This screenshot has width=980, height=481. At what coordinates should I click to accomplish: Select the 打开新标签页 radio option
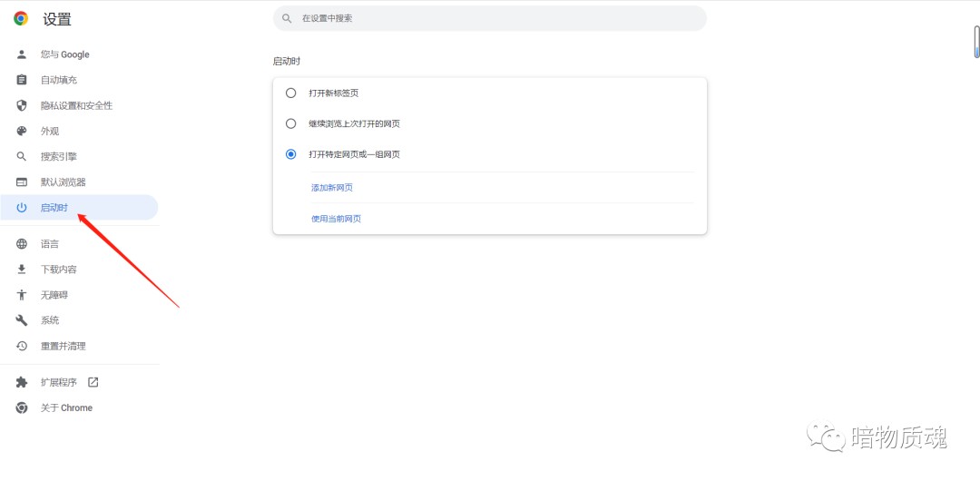pos(290,93)
